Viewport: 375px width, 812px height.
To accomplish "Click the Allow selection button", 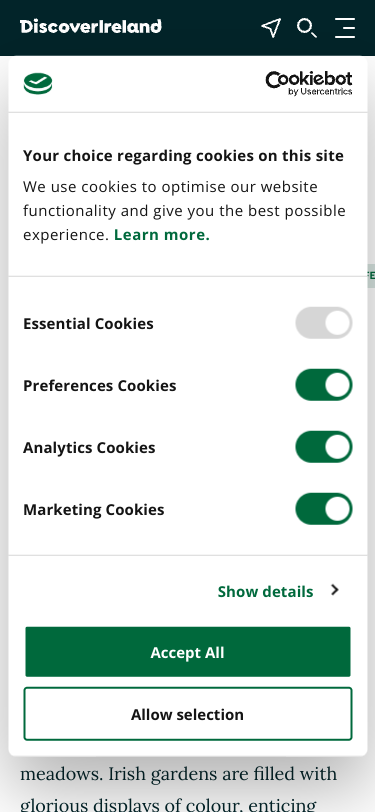I will (188, 714).
